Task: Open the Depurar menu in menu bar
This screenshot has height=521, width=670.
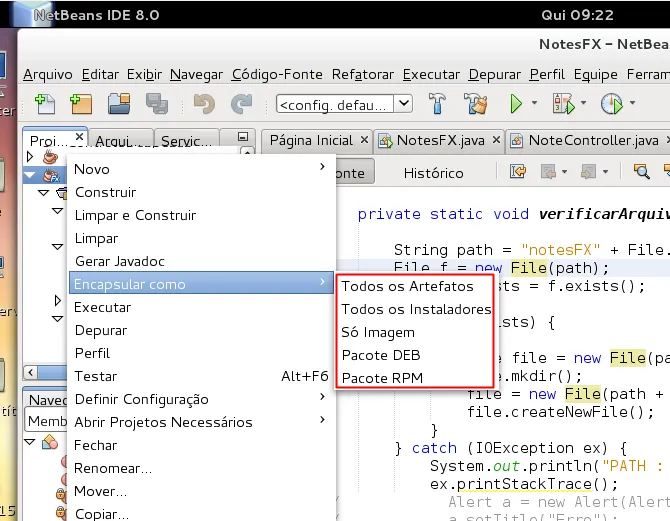Action: 494,74
